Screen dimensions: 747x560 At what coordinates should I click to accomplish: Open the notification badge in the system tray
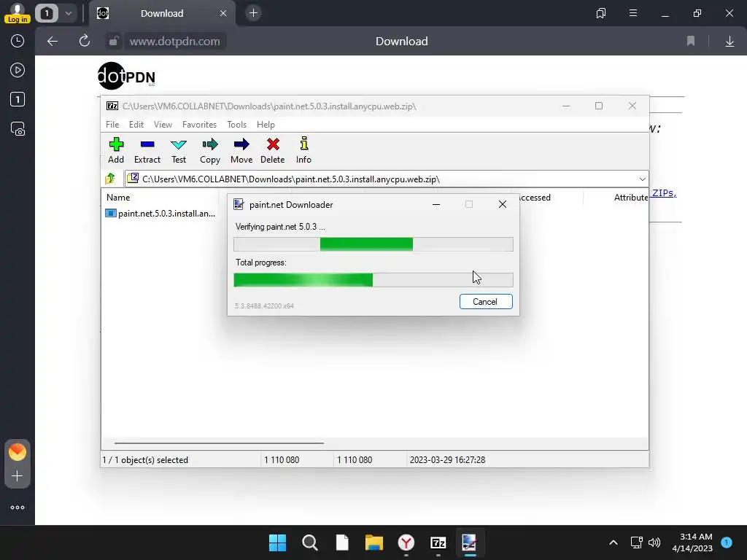[726, 542]
